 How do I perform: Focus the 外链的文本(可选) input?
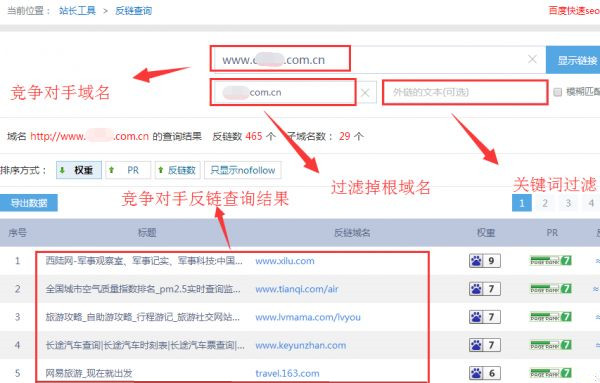[465, 92]
